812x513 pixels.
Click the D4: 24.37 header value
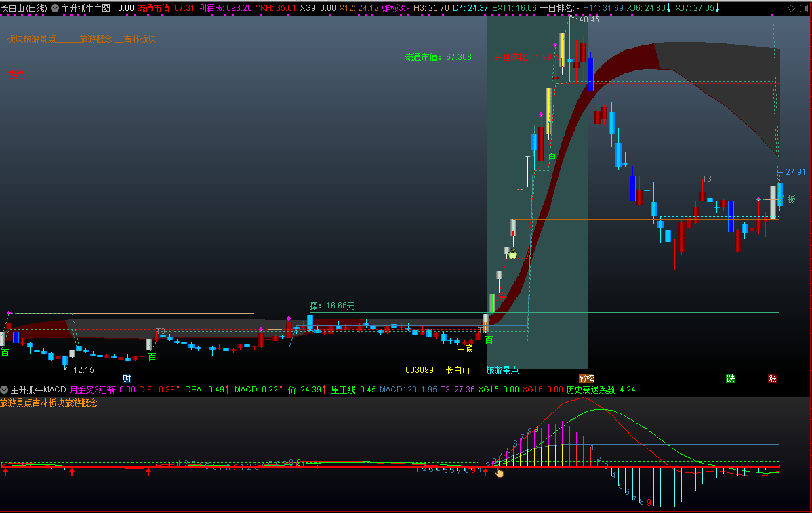click(x=470, y=8)
